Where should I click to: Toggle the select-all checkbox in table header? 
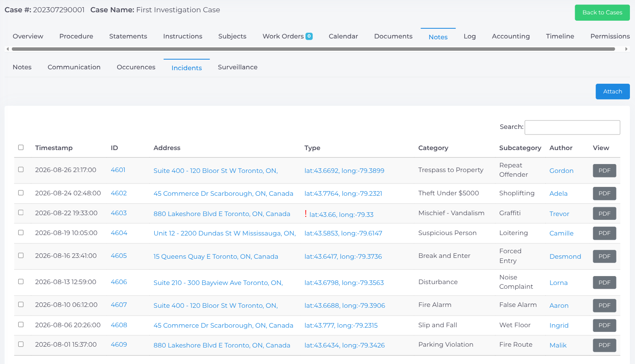21,148
